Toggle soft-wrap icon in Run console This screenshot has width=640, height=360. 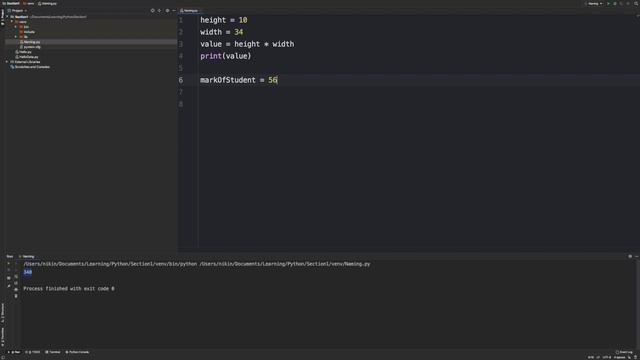tap(16, 277)
